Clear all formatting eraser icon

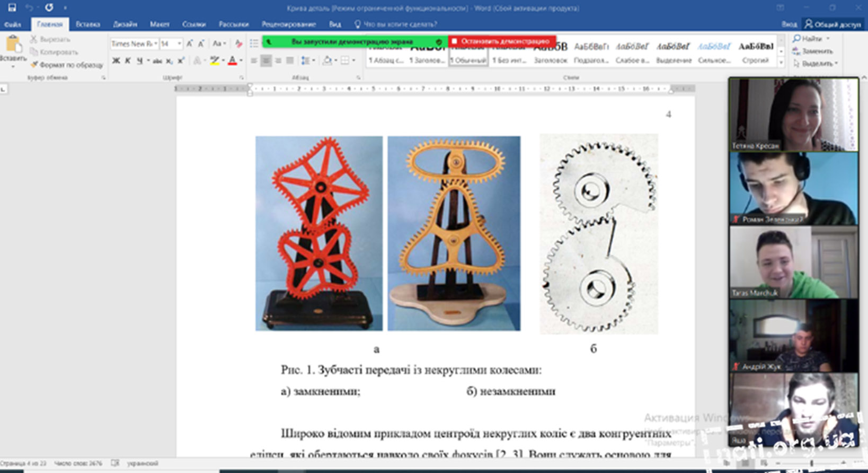(238, 43)
